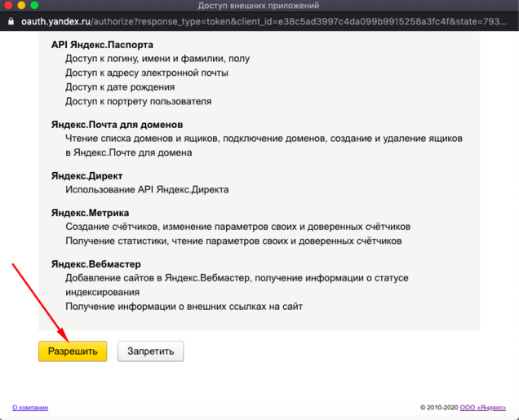519x420 pixels.
Task: Open the О компании link
Action: (30, 408)
